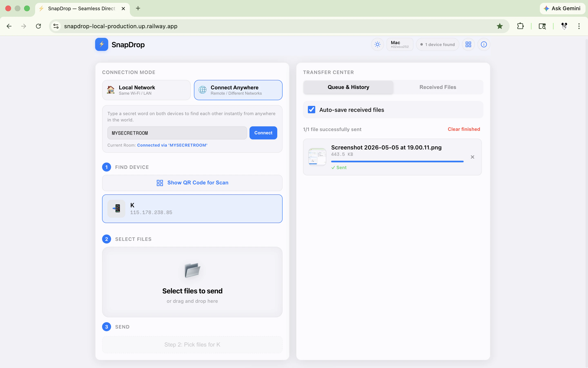This screenshot has width=588, height=368.
Task: Select device K in the device list
Action: click(x=192, y=209)
